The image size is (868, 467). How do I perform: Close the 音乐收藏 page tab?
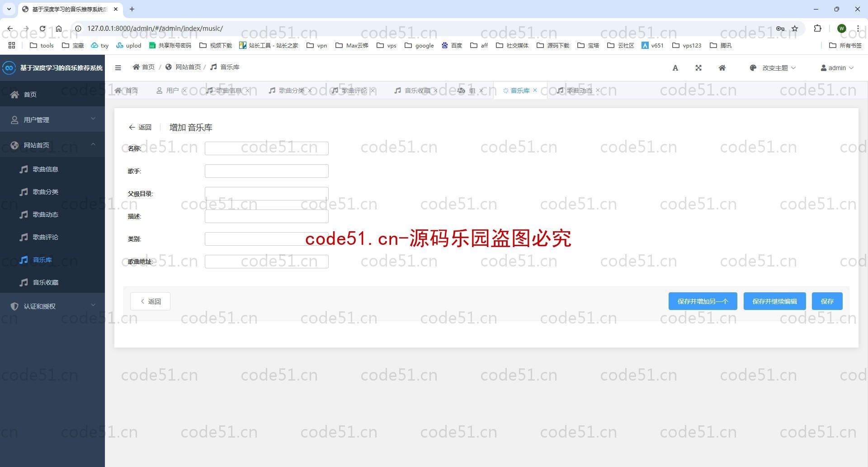click(x=436, y=91)
